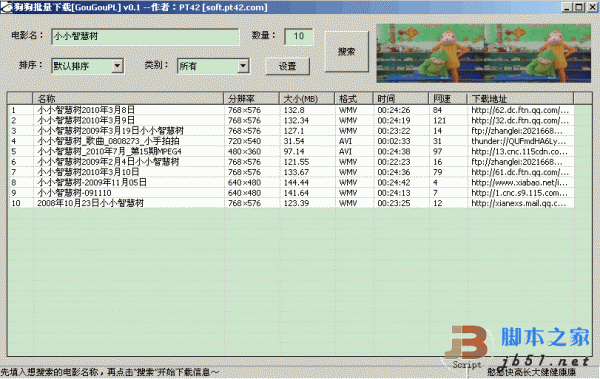600x379 pixels.
Task: Click the 数量 quantity field showing 10
Action: pyautogui.click(x=299, y=37)
